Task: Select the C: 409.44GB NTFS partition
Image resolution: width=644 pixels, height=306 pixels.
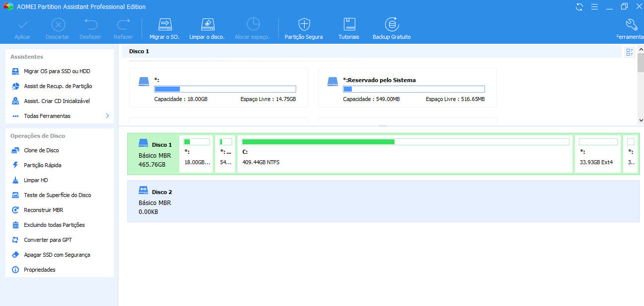Action: point(405,154)
